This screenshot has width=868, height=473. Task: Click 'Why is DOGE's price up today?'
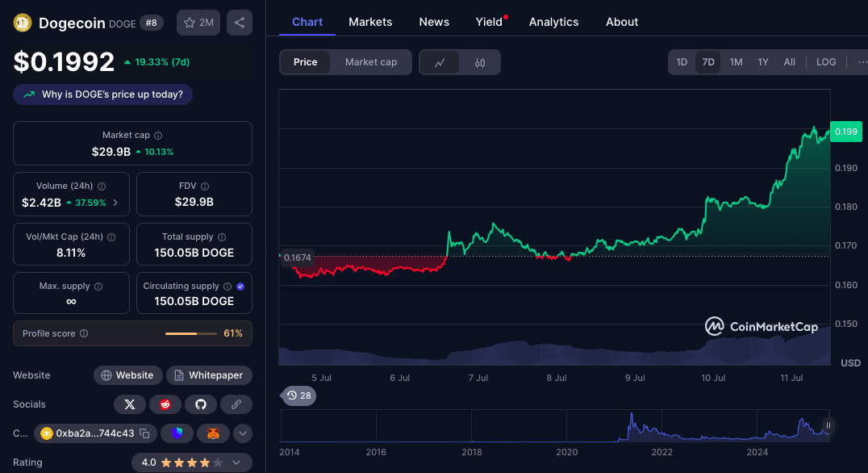[103, 94]
